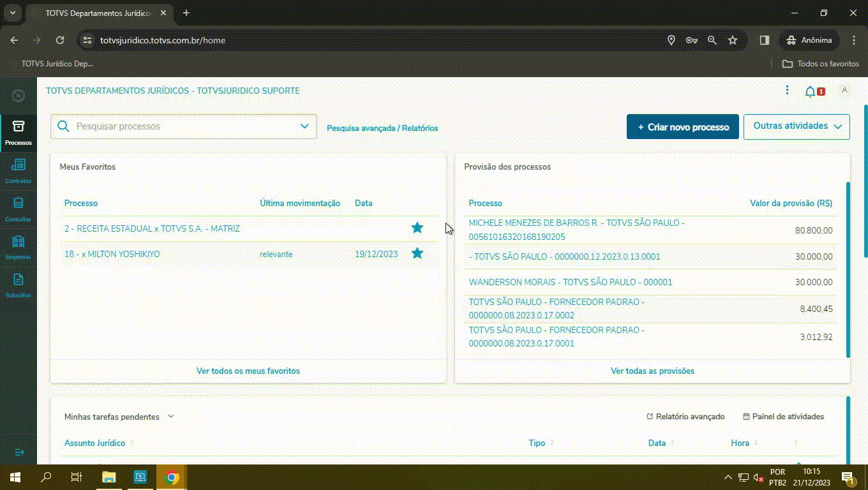Open File Explorer from the taskbar
Image resolution: width=868 pixels, height=490 pixels.
(x=109, y=477)
